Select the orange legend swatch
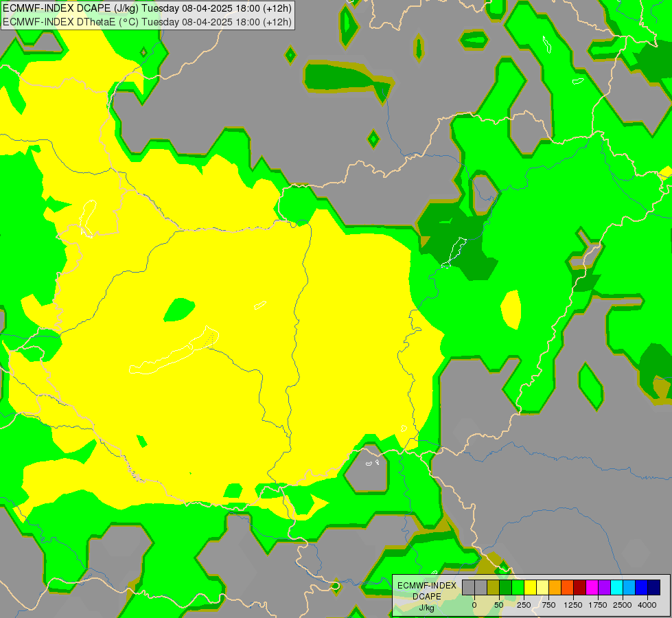 [555, 587]
